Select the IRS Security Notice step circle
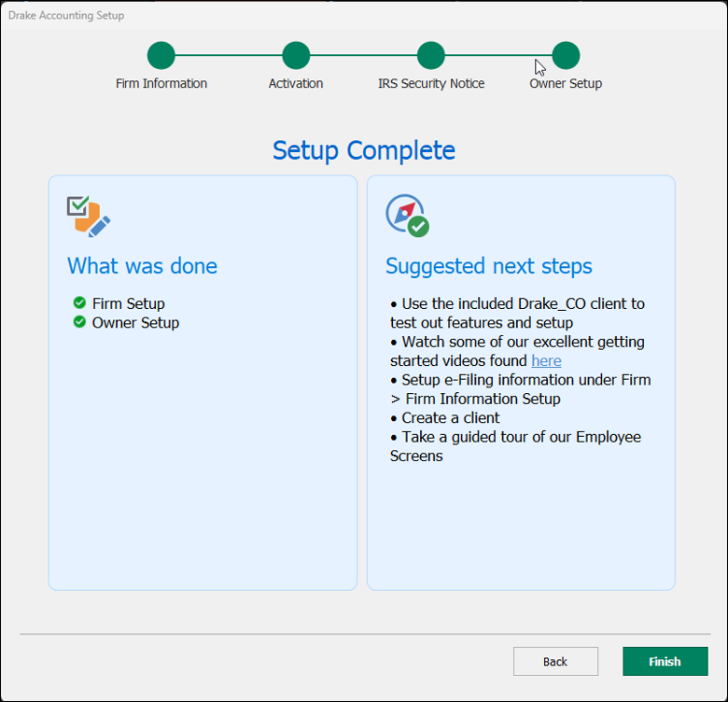The height and width of the screenshot is (702, 728). [x=430, y=55]
